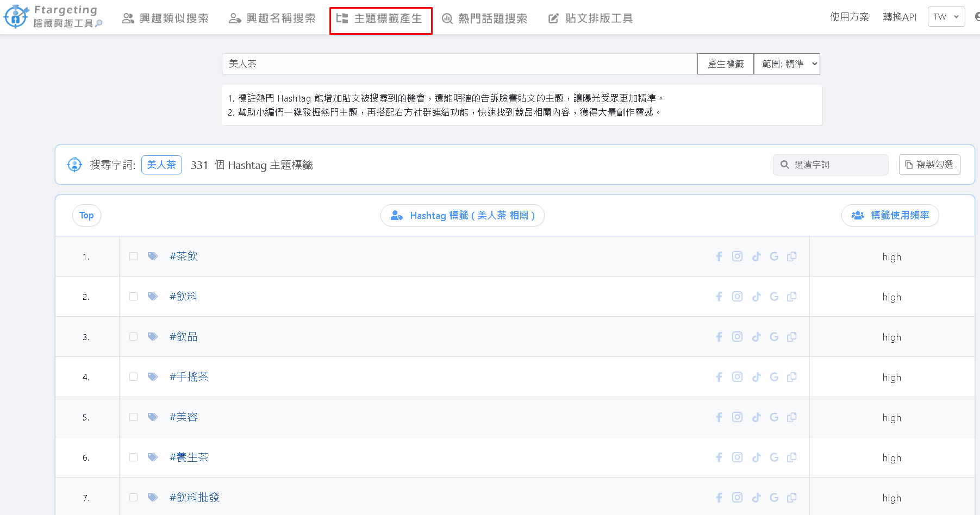Open TikTok search for #飲料批發
Viewport: 980px width, 515px height.
[x=756, y=498]
